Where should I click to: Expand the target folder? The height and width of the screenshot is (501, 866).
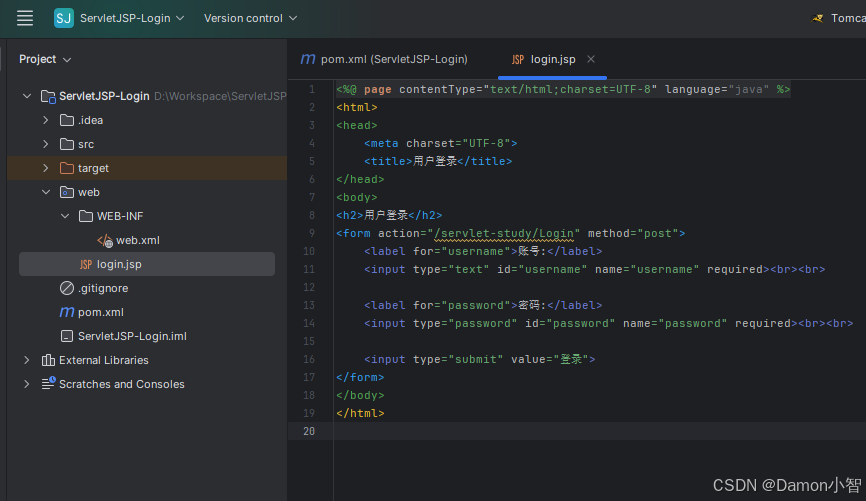tap(46, 168)
